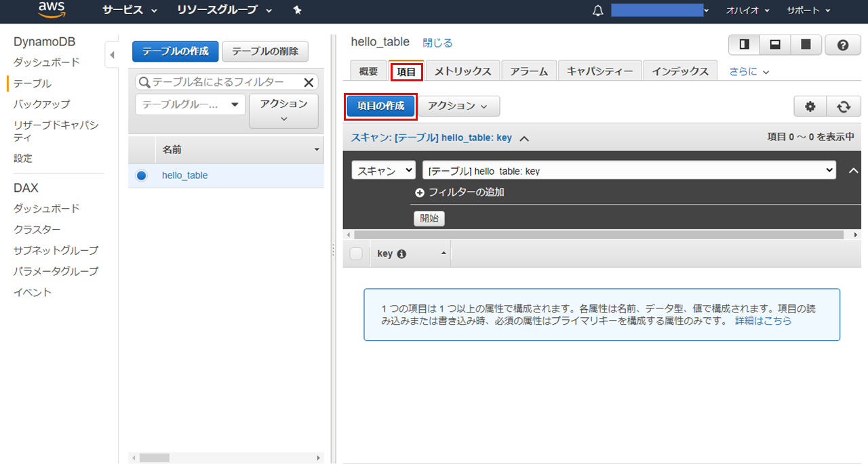Refresh the items list

[844, 106]
